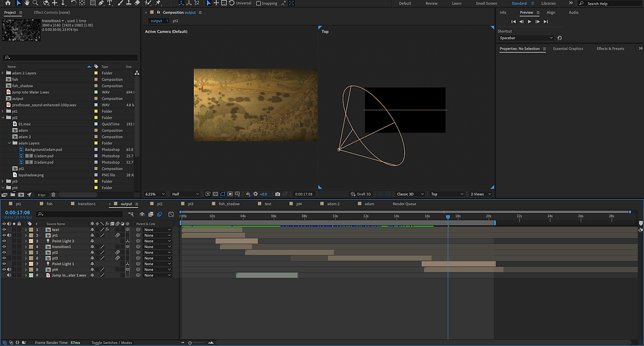Click the pt2 breadcrumb in the composition navigator
Viewport: 644px width, 346px height.
coord(175,21)
